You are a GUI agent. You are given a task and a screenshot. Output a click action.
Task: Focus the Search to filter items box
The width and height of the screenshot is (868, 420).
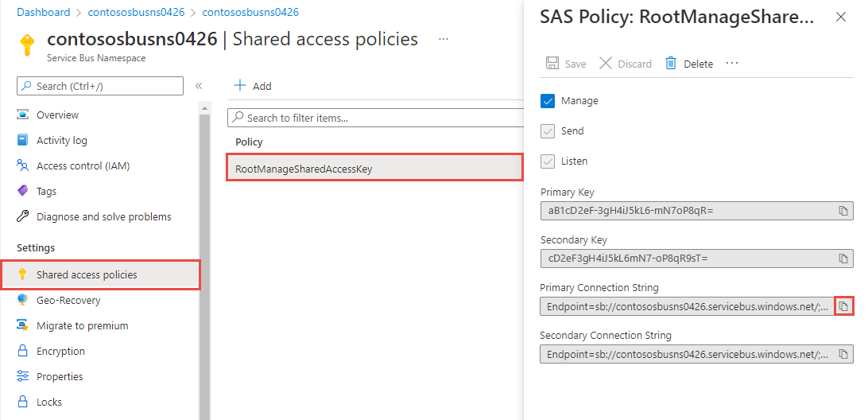coord(374,118)
